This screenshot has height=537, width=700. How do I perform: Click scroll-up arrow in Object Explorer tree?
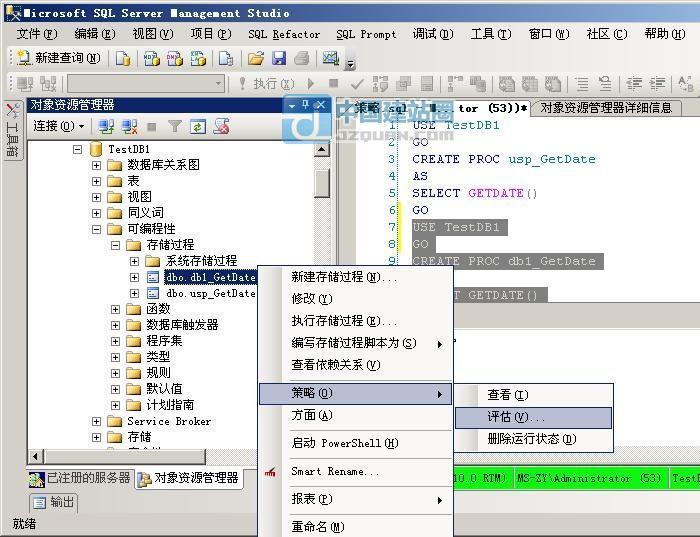(321, 149)
